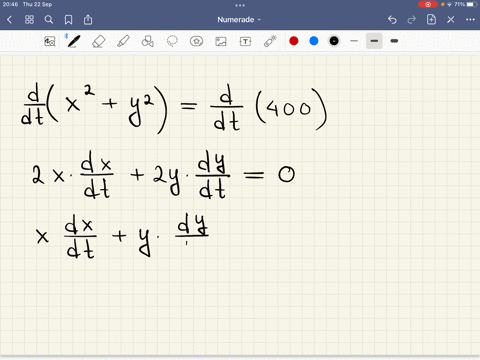Screen dimensions: 480x360
Task: Close the editing toolbar with X
Action: coord(451,20)
